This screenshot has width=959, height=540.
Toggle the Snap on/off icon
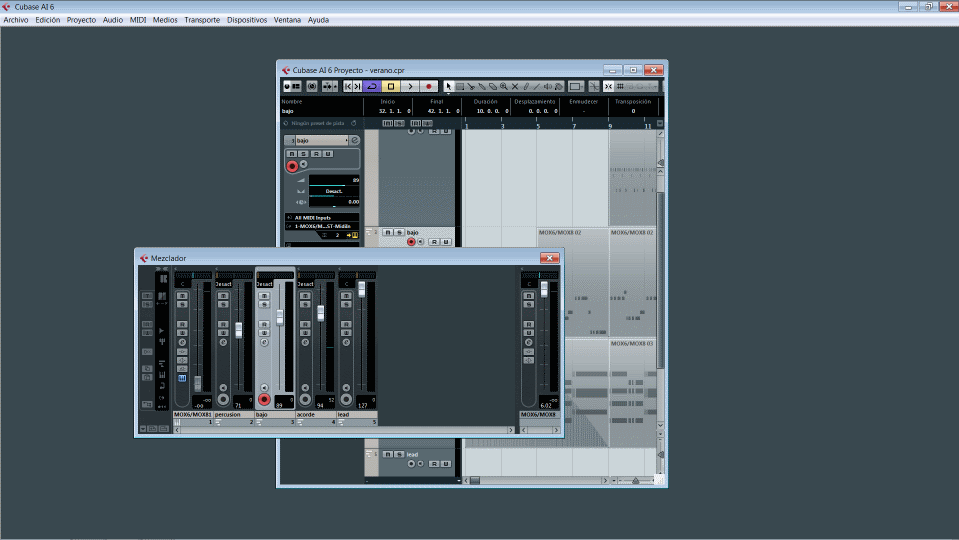point(608,86)
